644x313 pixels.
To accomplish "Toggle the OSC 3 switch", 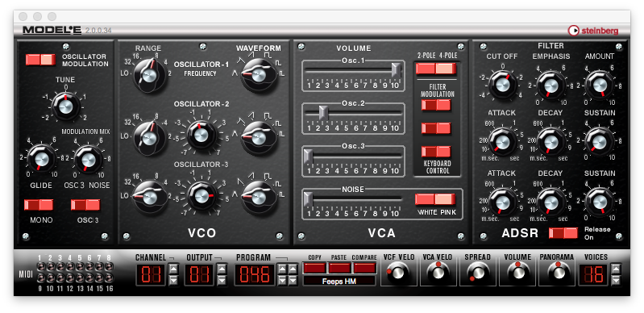I will click(85, 204).
